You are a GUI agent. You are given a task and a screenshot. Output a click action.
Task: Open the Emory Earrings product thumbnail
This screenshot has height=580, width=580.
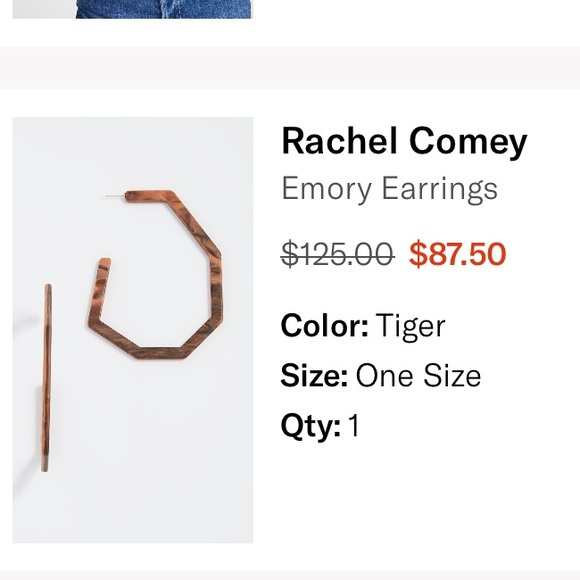point(133,330)
